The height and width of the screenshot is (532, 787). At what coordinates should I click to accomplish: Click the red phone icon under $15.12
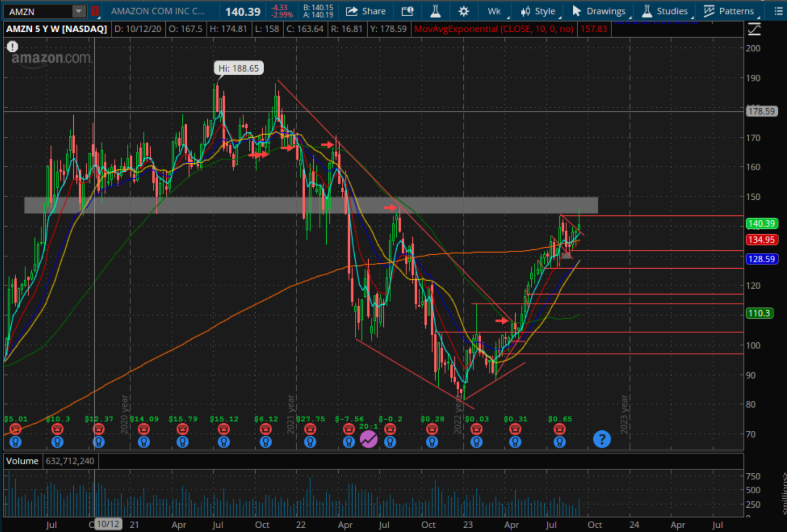point(223,429)
